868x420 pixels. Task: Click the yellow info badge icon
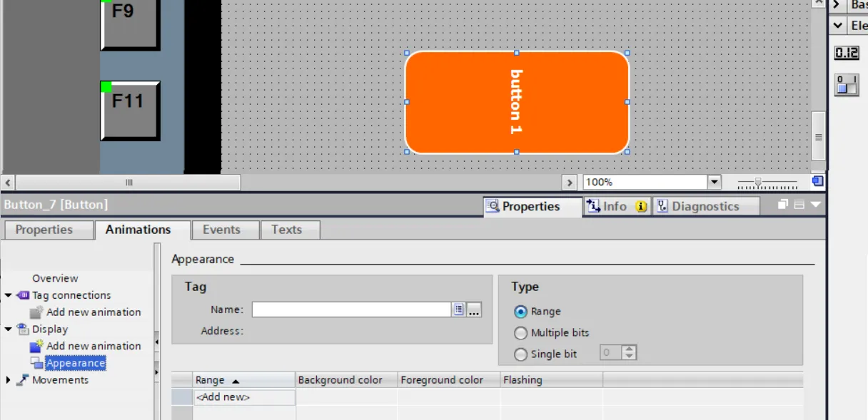641,206
